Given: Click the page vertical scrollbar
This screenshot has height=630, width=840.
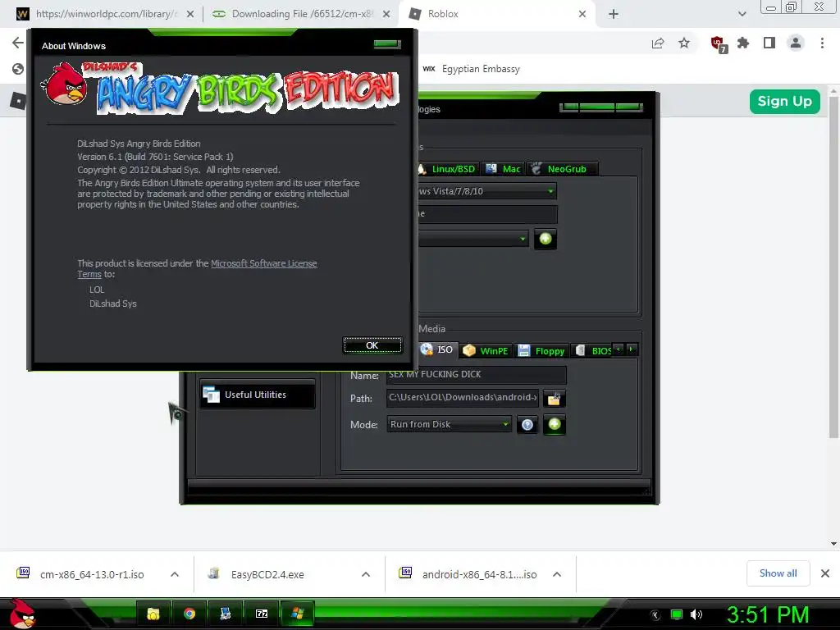Looking at the screenshot, I should [833, 267].
